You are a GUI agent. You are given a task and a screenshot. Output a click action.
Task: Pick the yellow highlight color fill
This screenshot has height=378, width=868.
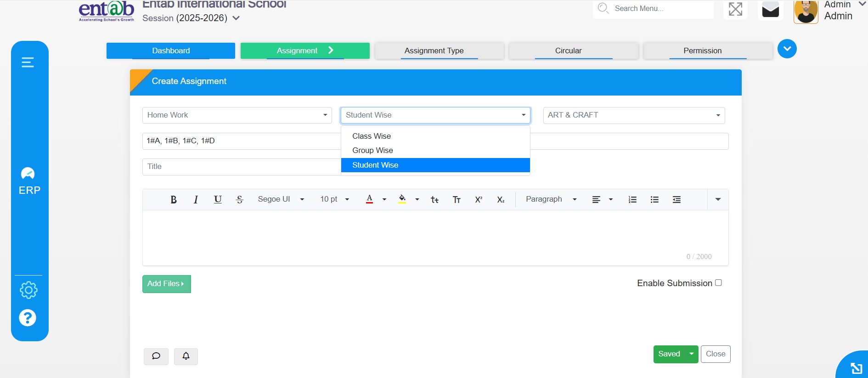click(x=402, y=199)
